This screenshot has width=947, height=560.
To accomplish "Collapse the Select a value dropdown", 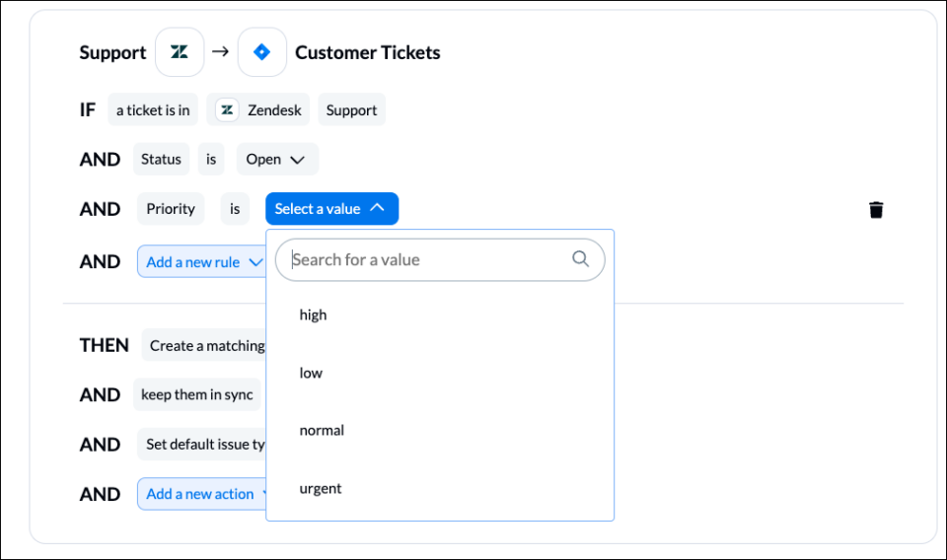I will (331, 209).
